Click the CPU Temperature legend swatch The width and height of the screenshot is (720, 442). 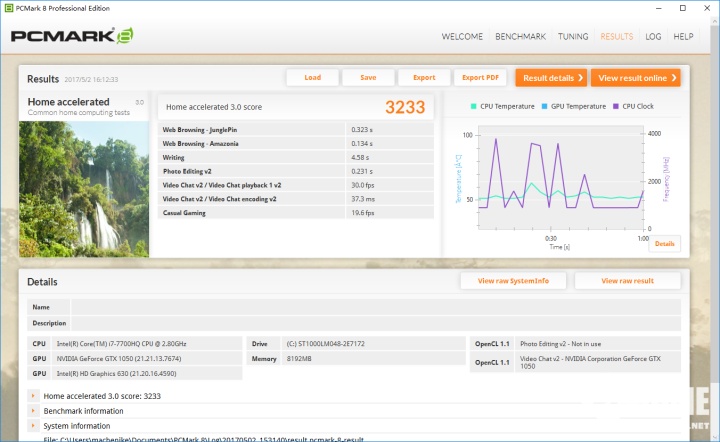tap(475, 106)
